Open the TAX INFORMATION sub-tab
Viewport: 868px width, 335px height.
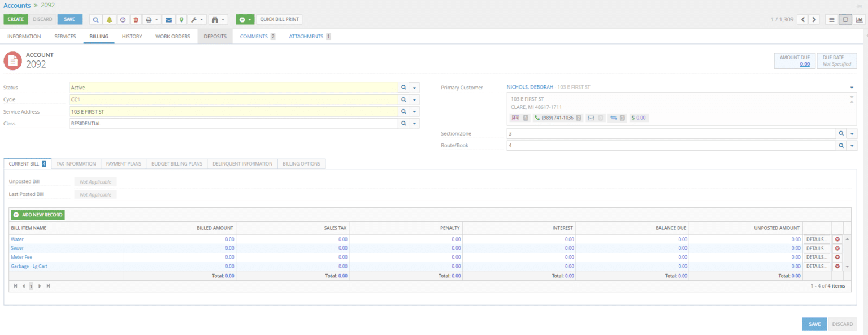point(76,163)
